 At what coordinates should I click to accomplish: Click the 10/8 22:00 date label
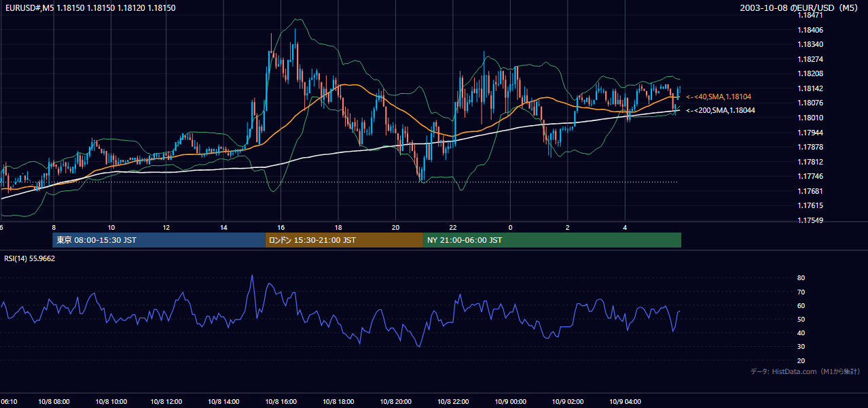452,402
